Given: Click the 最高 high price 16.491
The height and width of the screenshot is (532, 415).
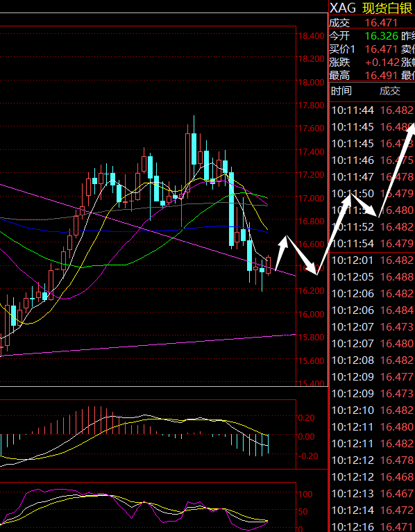Looking at the screenshot, I should (381, 75).
